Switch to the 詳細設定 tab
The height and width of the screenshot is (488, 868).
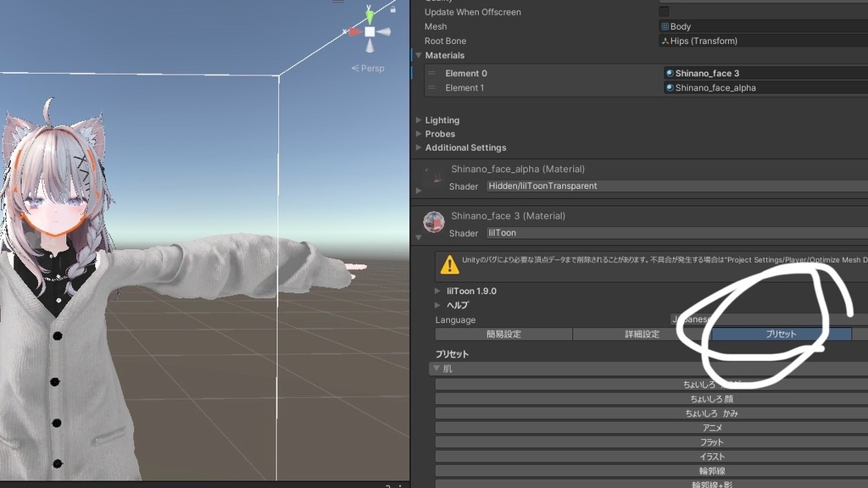tap(643, 334)
